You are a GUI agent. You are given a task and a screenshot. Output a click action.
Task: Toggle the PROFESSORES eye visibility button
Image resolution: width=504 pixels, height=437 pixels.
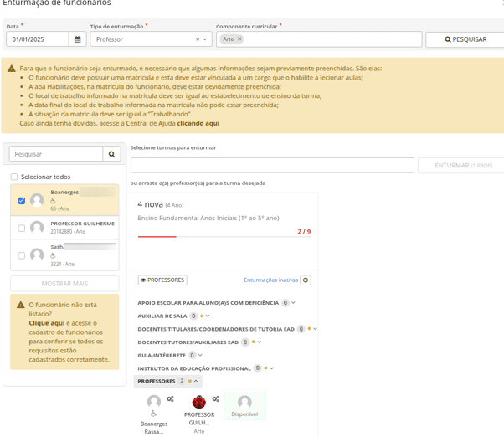click(162, 280)
